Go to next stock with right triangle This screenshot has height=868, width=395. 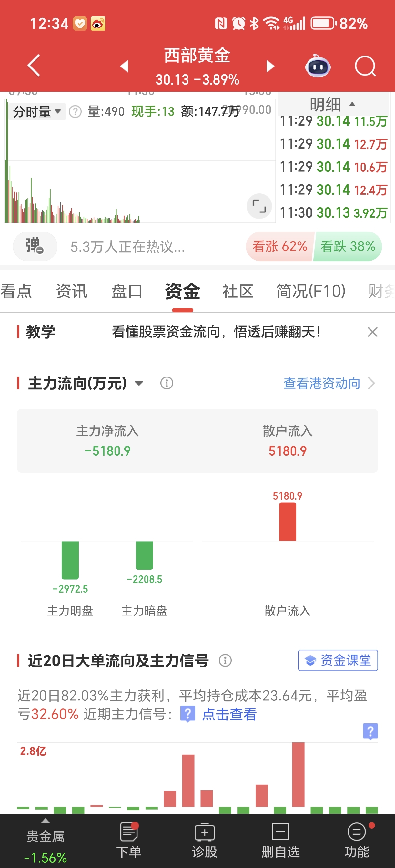(x=270, y=66)
